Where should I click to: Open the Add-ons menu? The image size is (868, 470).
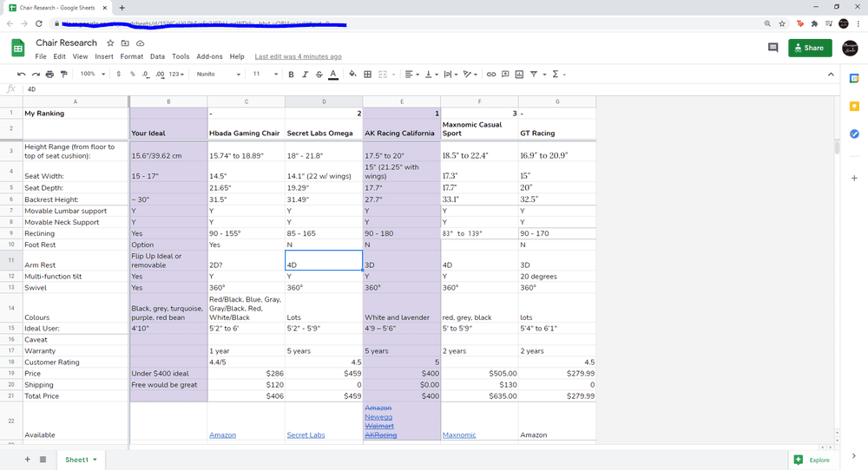(209, 56)
